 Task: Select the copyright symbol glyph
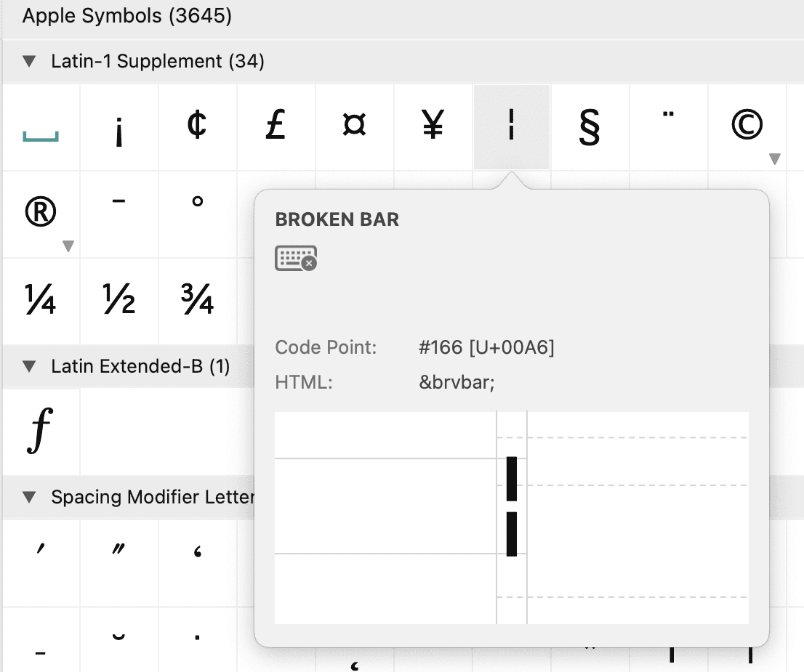747,126
